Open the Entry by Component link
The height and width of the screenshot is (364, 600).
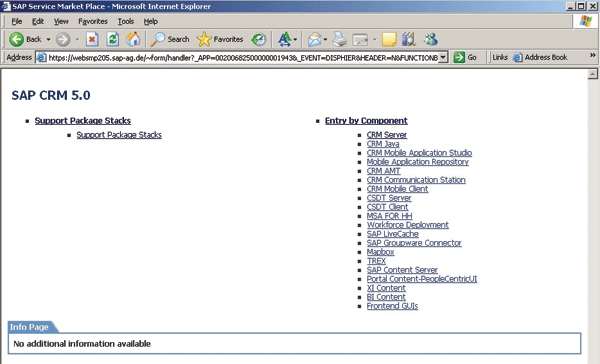(x=366, y=121)
